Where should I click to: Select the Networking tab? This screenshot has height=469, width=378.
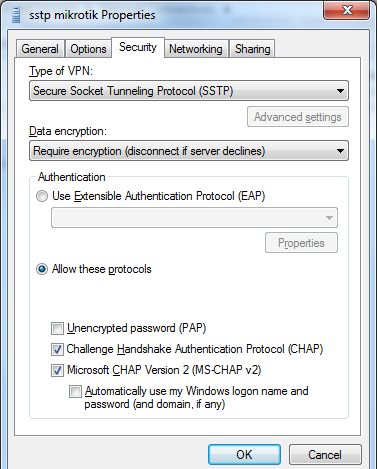tap(196, 49)
